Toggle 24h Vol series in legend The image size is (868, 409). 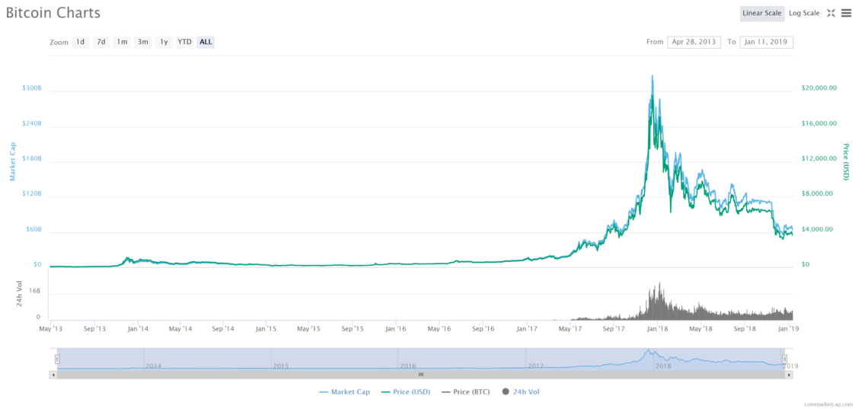tap(520, 391)
